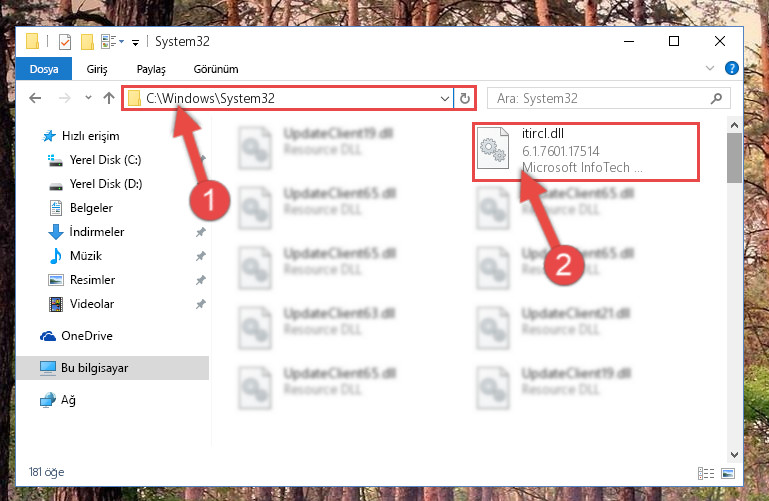The width and height of the screenshot is (769, 501).
Task: Switch to details view icon
Action: coord(706,473)
